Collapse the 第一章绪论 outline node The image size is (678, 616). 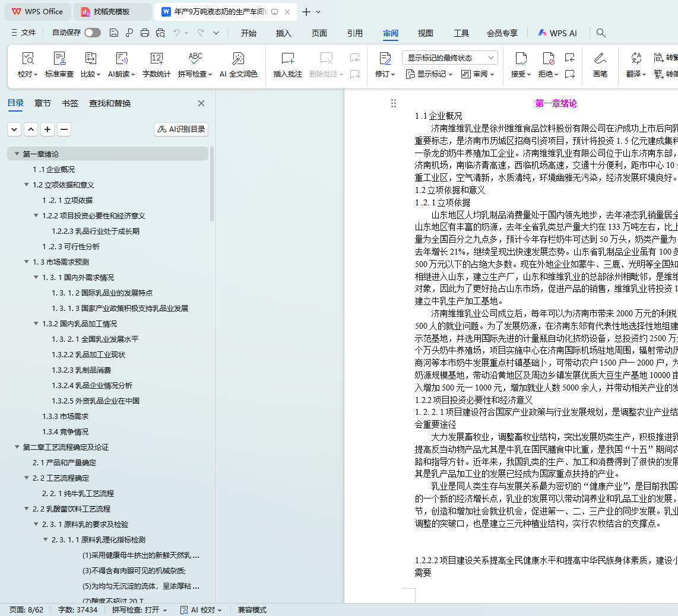(17, 154)
